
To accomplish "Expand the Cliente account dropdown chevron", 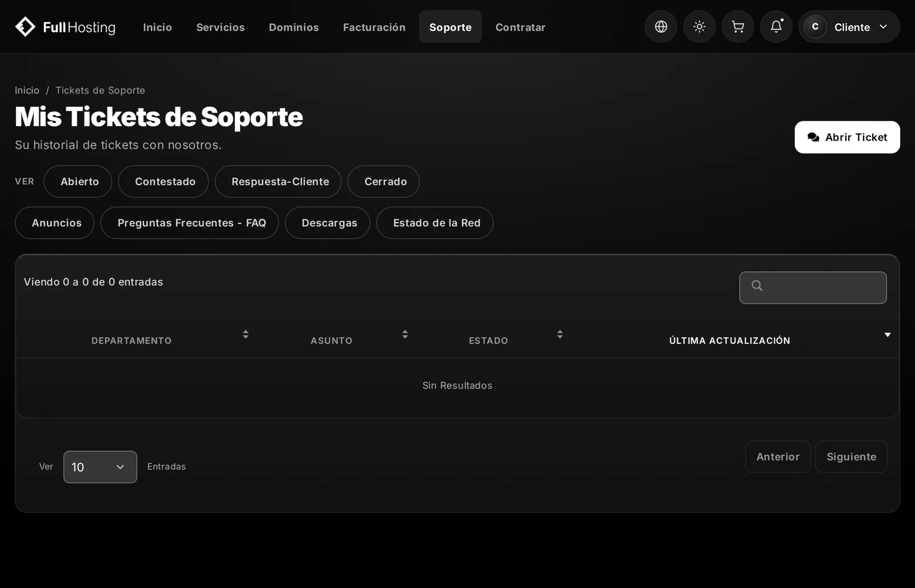I will click(883, 26).
